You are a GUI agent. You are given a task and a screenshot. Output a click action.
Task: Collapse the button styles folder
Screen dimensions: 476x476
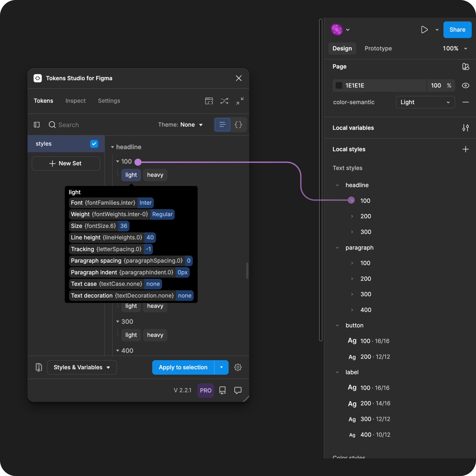pos(337,325)
